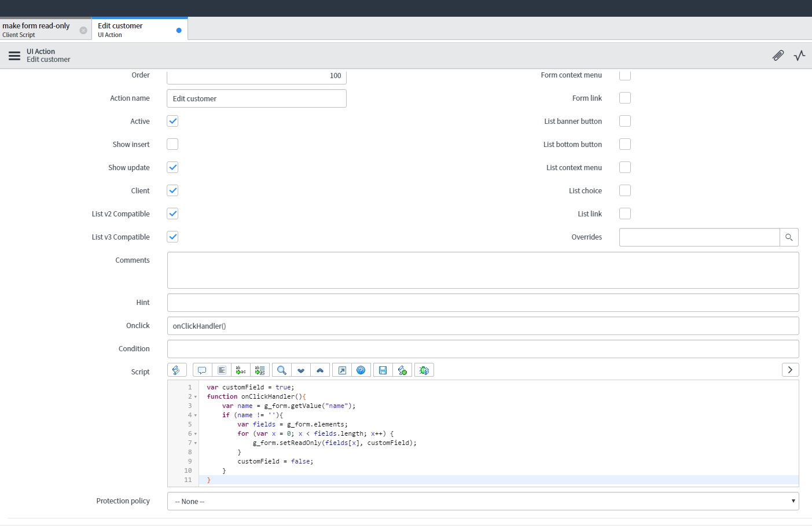
Task: Enable the List banner button checkbox
Action: [x=625, y=121]
